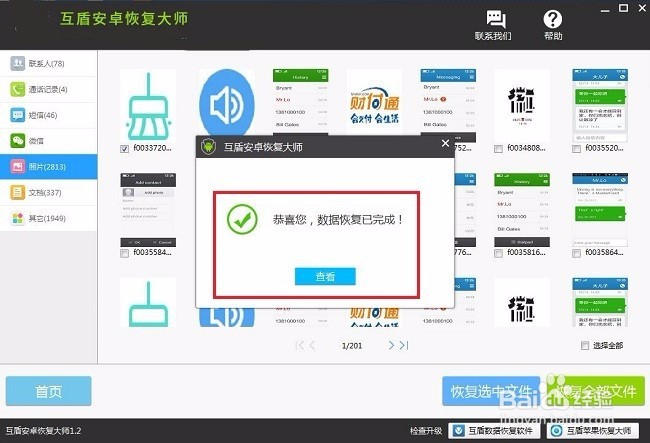
Task: Maximize the main window
Action: [623, 8]
